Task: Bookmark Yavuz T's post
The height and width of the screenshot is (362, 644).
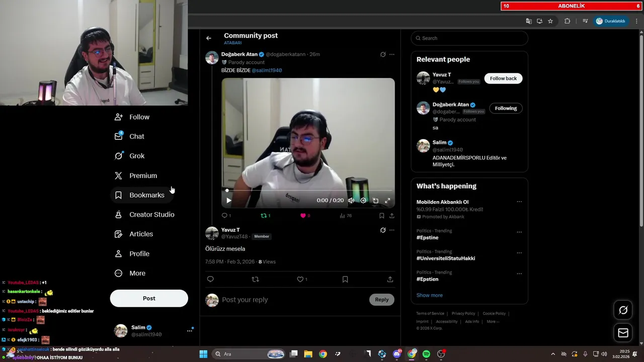Action: pos(345,280)
